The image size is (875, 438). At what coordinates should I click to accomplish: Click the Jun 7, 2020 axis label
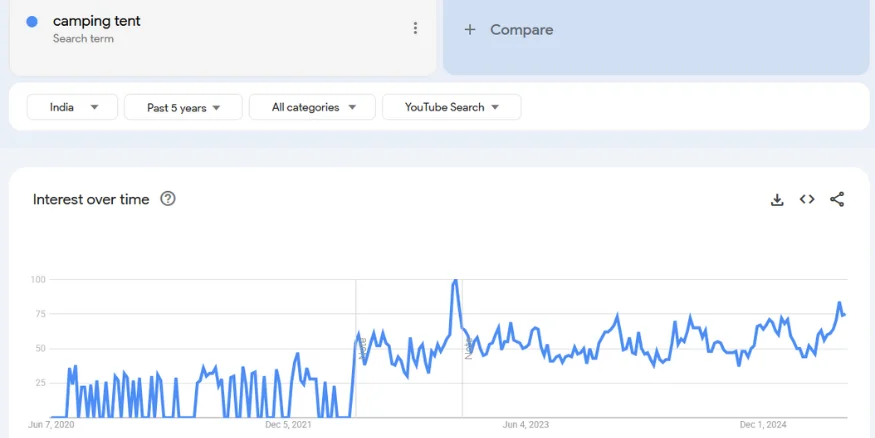[x=52, y=425]
